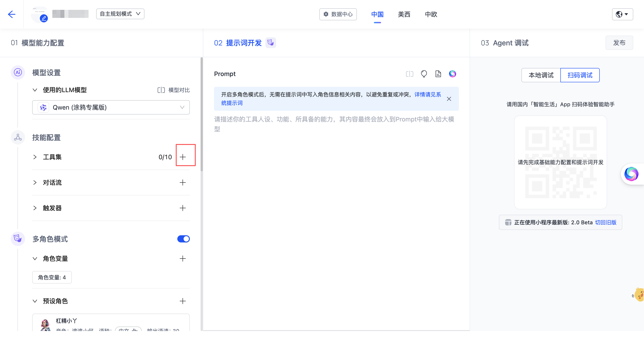Click the lightbulb icon beside Prompt
Viewport: 644px width, 348px height.
click(x=424, y=74)
